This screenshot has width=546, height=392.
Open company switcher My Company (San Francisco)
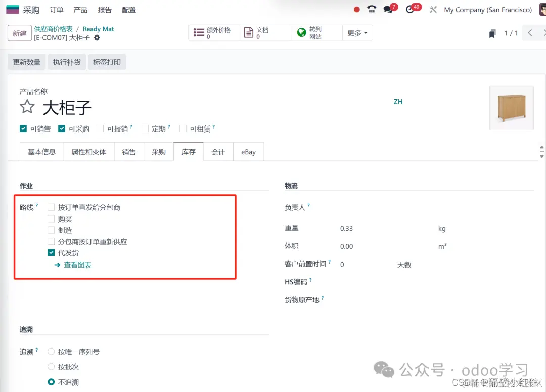pyautogui.click(x=488, y=10)
